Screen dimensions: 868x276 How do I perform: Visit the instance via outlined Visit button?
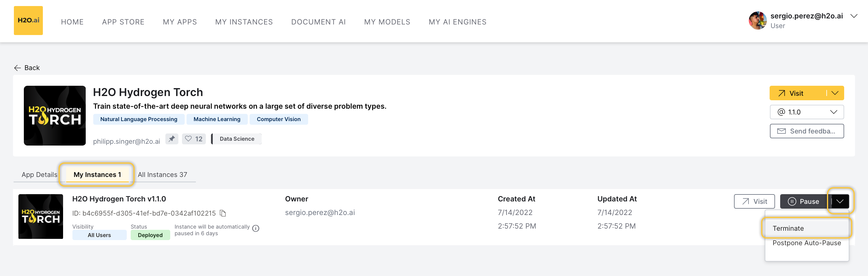(755, 201)
